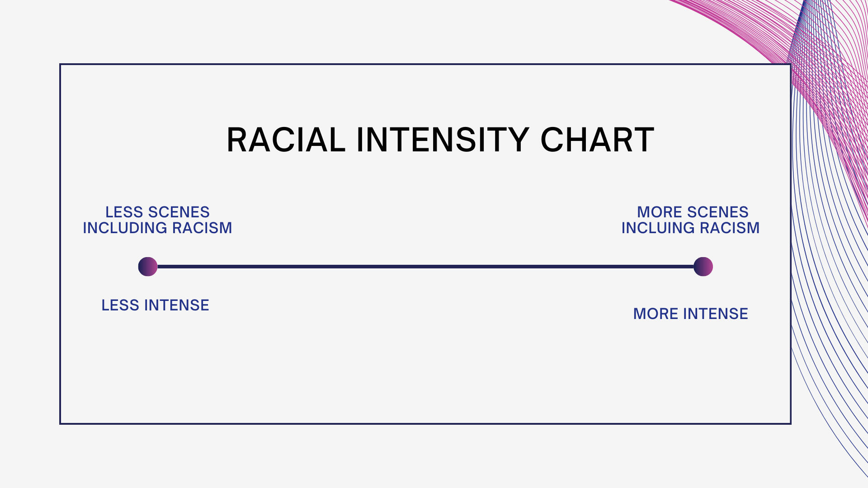
Task: Click the word "CHART" in the title
Action: 597,140
